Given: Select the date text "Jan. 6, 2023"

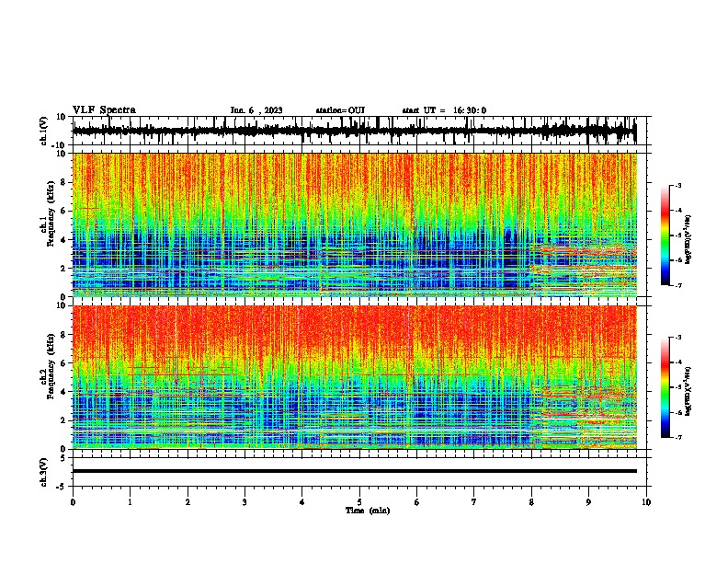Looking at the screenshot, I should click(x=256, y=110).
